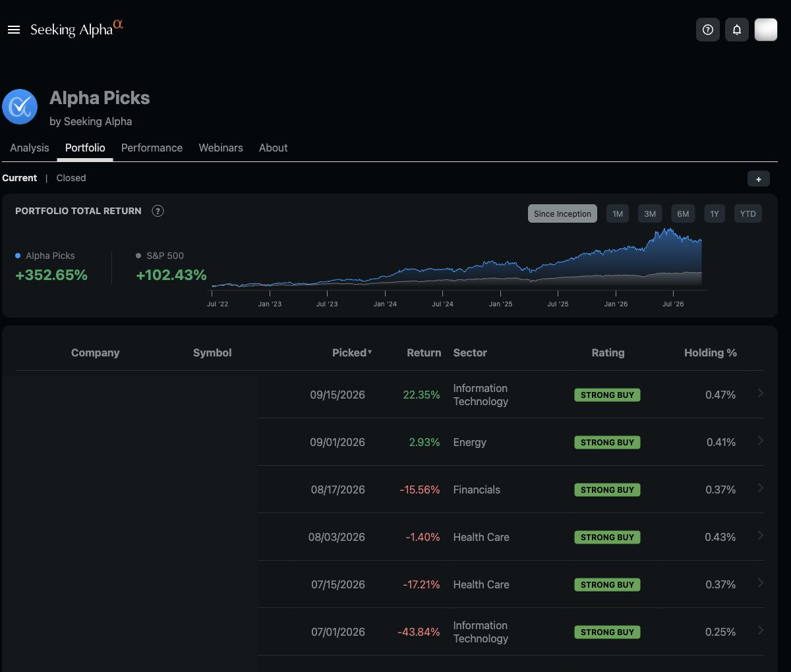The height and width of the screenshot is (672, 791).
Task: Select the Since Inception range
Action: tap(562, 213)
